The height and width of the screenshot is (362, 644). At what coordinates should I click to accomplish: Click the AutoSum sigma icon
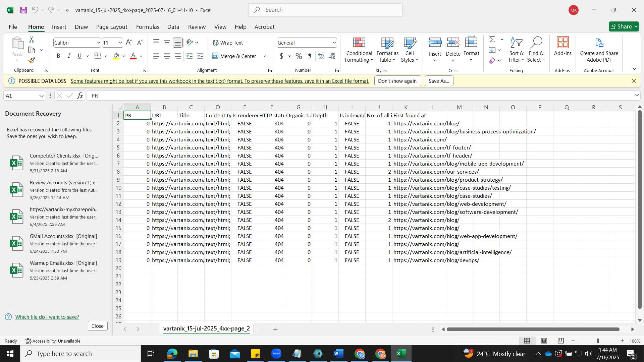pos(492,39)
